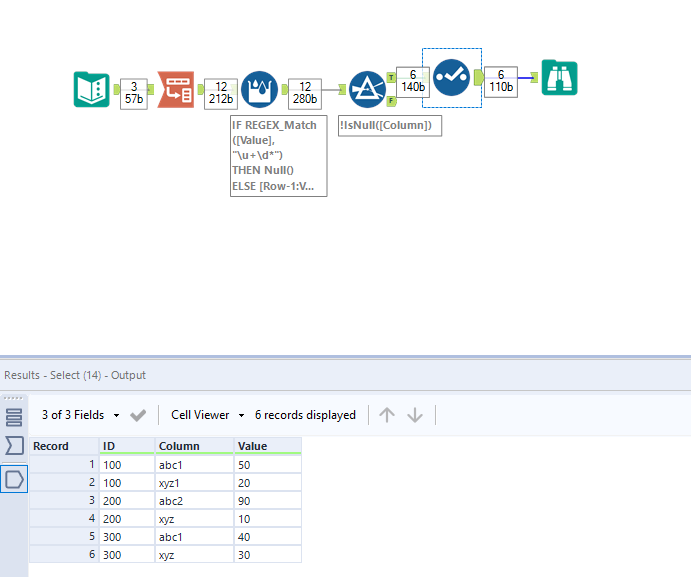The width and height of the screenshot is (691, 577).
Task: Click the !IsNull([Column]) annotation label
Action: 389,125
